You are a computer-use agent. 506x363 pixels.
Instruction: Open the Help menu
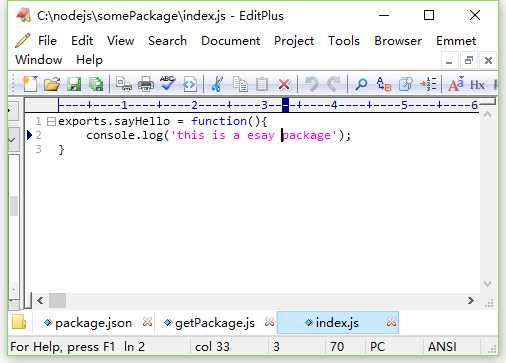[x=89, y=60]
